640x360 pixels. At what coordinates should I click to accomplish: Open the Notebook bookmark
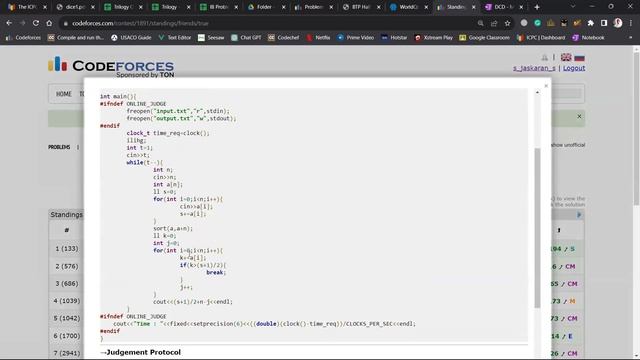(x=588, y=38)
